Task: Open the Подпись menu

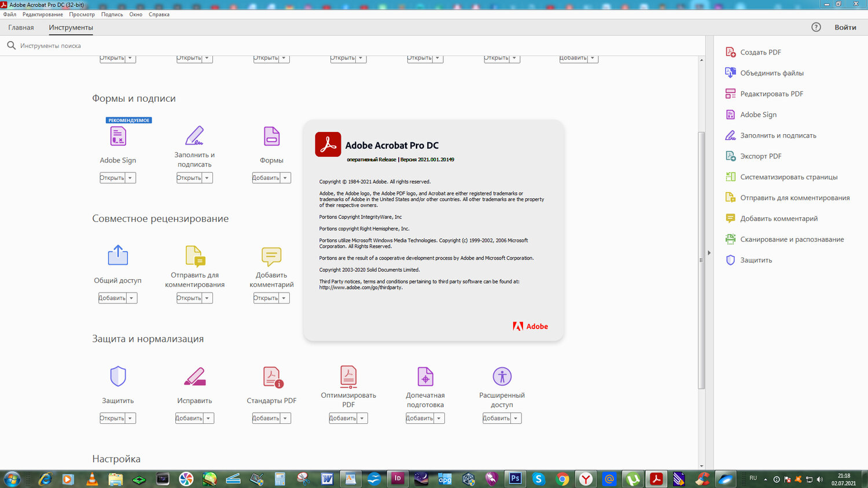Action: [112, 14]
